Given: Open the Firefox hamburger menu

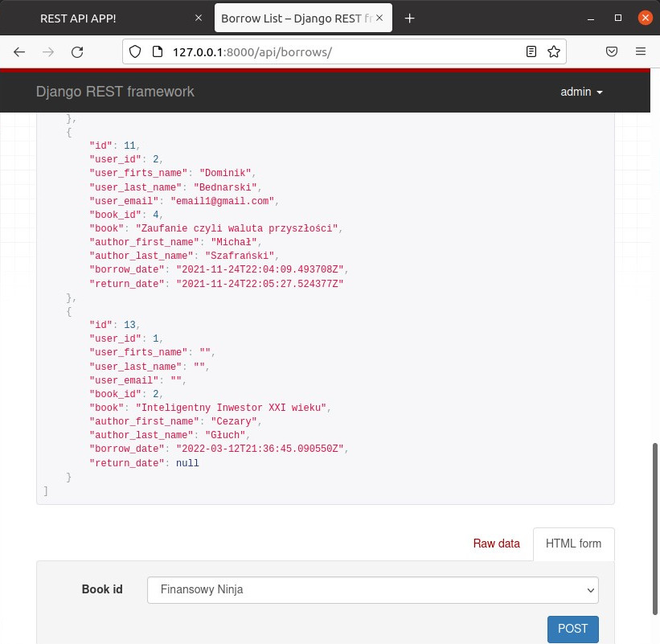Looking at the screenshot, I should (641, 51).
